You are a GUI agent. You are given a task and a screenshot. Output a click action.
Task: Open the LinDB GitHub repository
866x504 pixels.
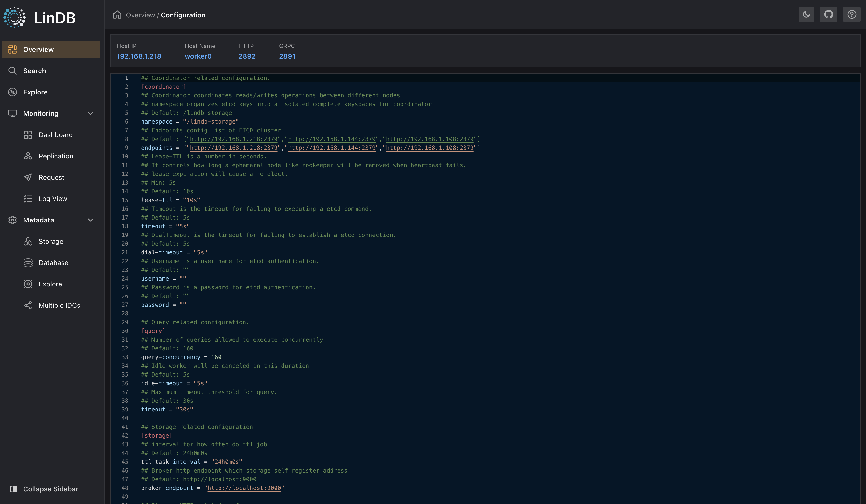click(828, 15)
